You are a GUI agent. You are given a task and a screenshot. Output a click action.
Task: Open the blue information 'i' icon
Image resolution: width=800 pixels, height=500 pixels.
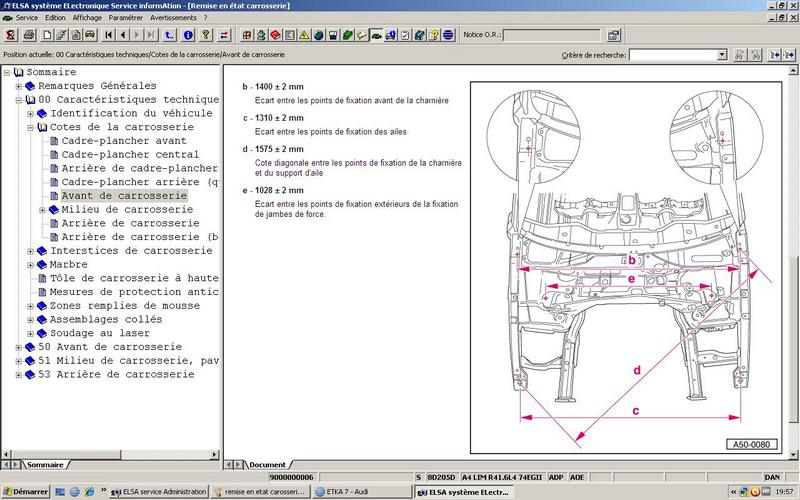[x=188, y=35]
